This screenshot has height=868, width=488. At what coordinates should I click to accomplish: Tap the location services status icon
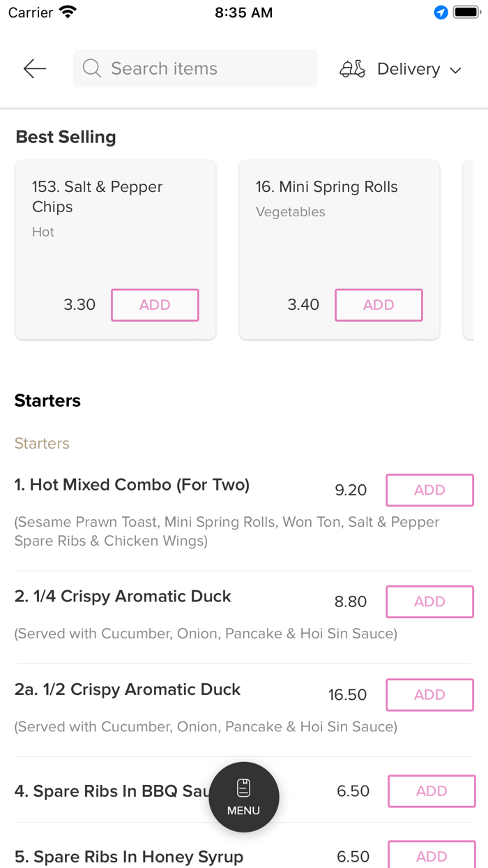441,13
